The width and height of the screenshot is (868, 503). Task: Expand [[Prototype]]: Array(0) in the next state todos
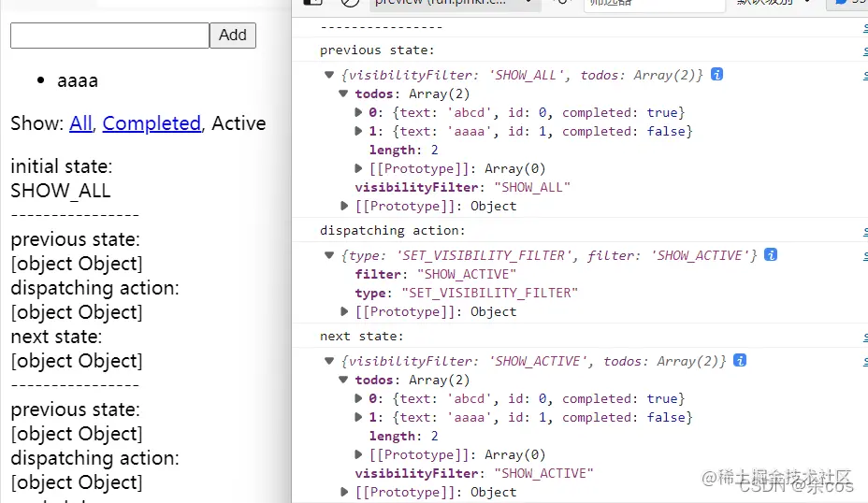tap(358, 454)
